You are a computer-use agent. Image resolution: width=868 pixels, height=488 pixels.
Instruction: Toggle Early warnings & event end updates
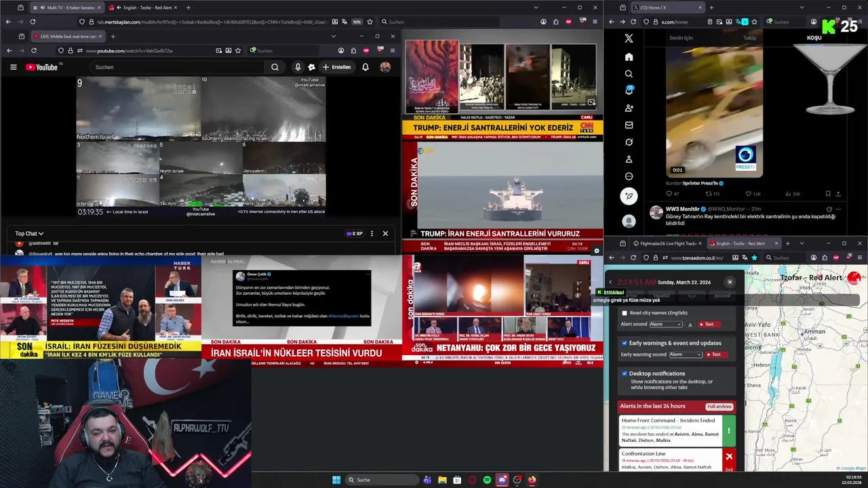point(625,343)
